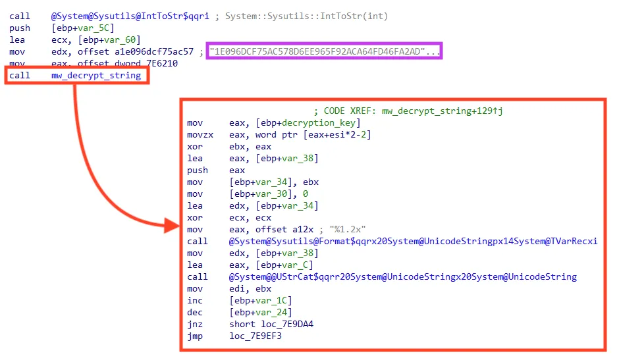The height and width of the screenshot is (364, 619).
Task: Click operand "[ebp+var_1C]" in the inc line
Action: (x=261, y=300)
